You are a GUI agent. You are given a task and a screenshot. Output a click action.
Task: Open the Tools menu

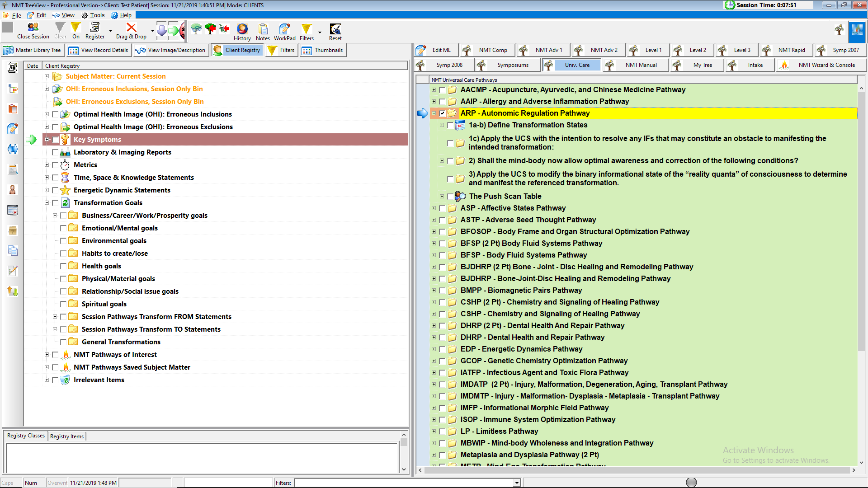97,15
